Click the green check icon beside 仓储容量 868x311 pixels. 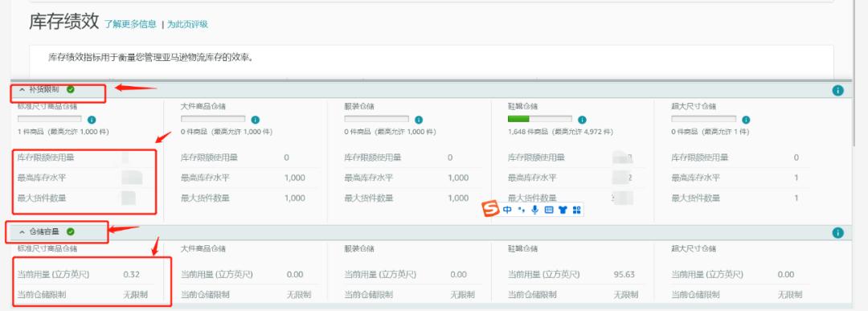tap(70, 231)
